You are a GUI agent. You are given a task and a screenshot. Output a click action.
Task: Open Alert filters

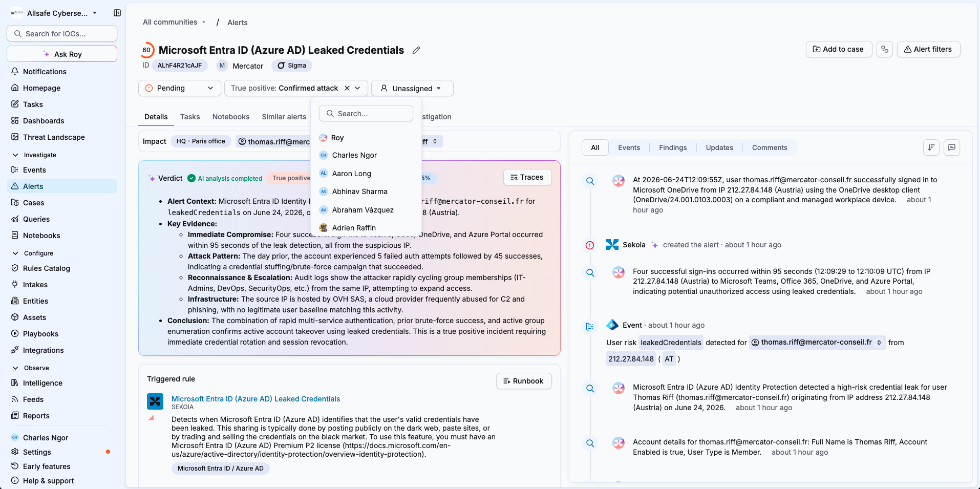click(928, 49)
